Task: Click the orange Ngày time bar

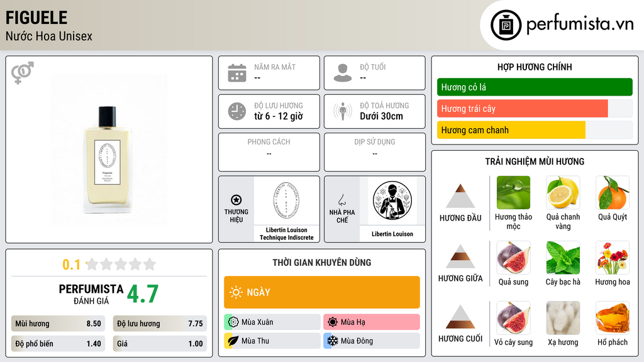Action: (322, 292)
